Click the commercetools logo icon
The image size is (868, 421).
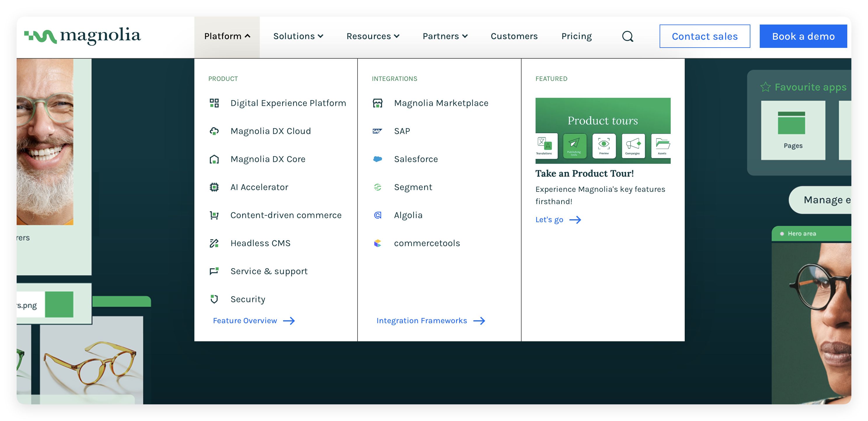click(377, 243)
